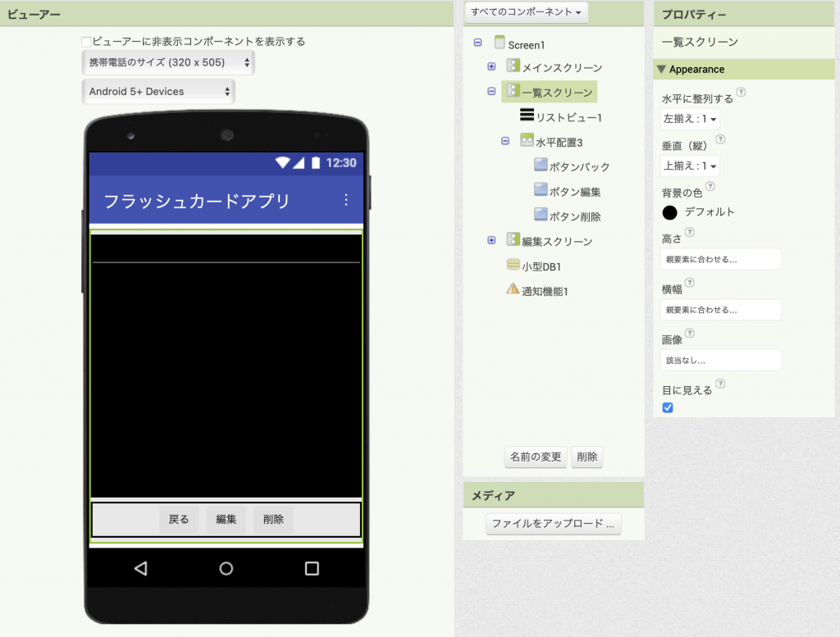Viewport: 840px width, 637px height.
Task: Collapse the Appearance properties section
Action: (661, 70)
